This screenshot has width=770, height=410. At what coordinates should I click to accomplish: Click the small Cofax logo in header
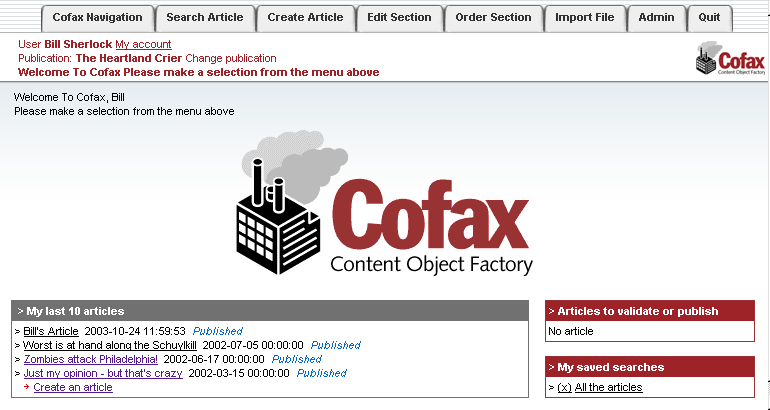coord(730,58)
